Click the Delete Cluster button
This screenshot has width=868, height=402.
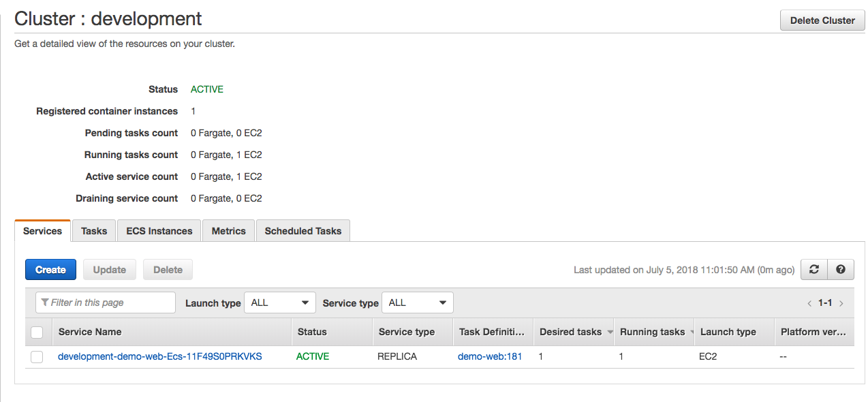(822, 20)
